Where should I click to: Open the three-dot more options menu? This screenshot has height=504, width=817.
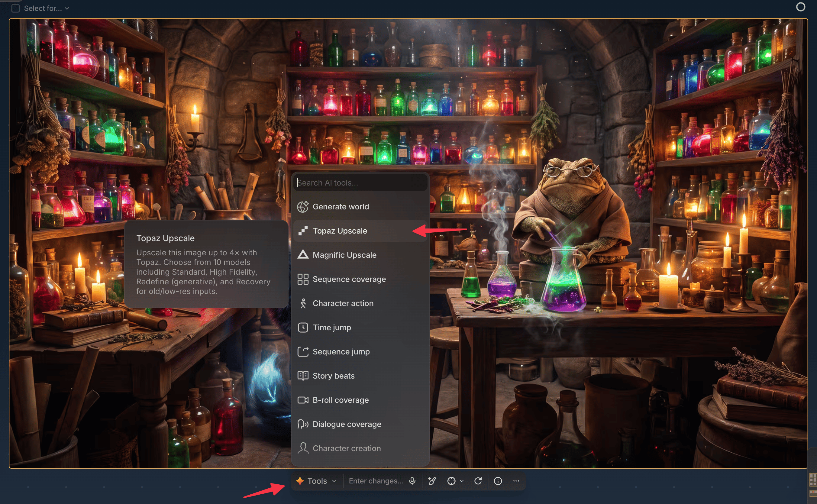pyautogui.click(x=516, y=481)
